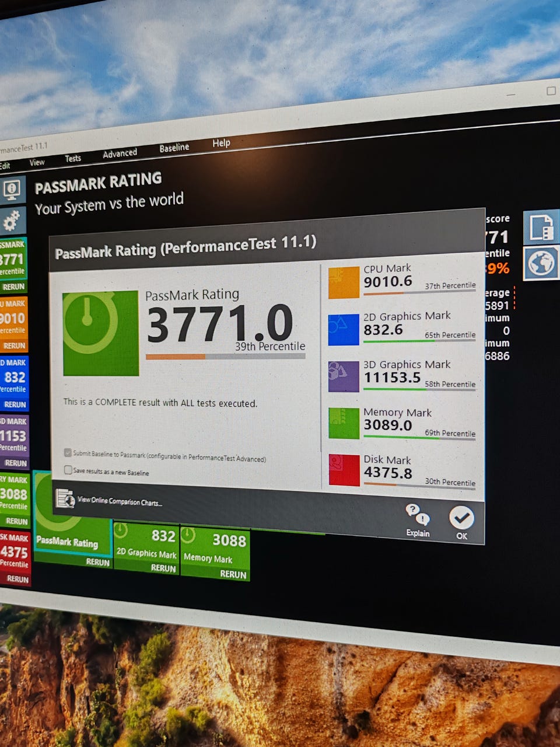Click the 3D Graphics Mark percentile bar
This screenshot has height=747, width=560.
click(x=419, y=389)
